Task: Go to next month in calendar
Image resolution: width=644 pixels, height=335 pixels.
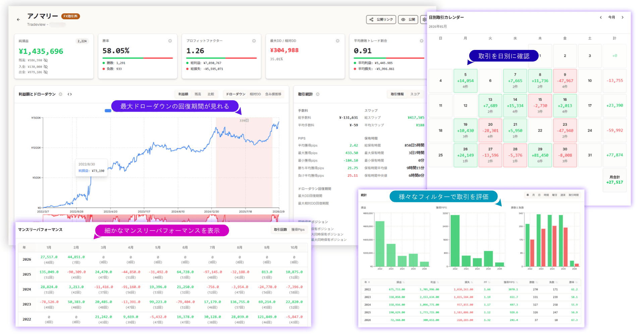Action: [623, 17]
